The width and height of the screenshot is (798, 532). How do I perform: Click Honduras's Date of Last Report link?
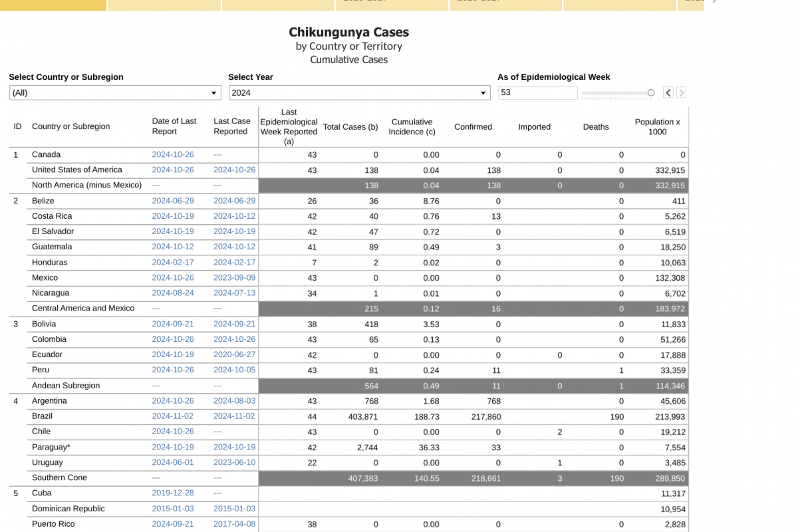tap(173, 263)
